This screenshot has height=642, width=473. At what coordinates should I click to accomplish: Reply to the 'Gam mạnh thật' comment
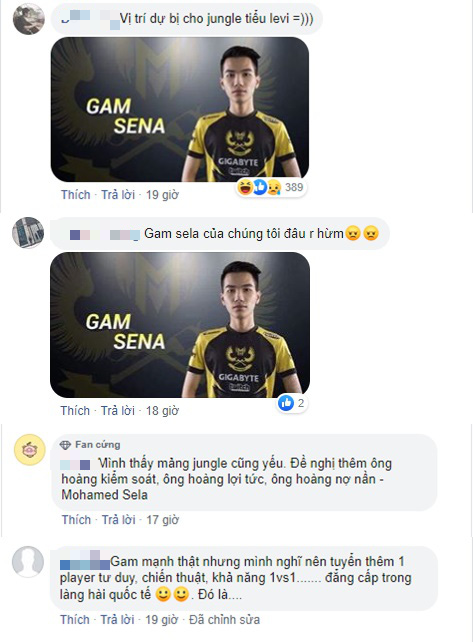click(118, 619)
